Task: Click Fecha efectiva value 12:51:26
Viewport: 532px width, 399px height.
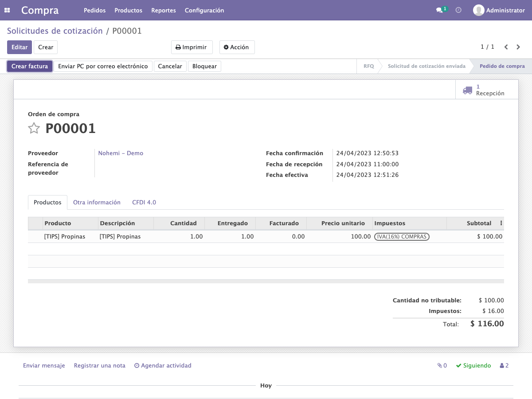Action: [368, 175]
